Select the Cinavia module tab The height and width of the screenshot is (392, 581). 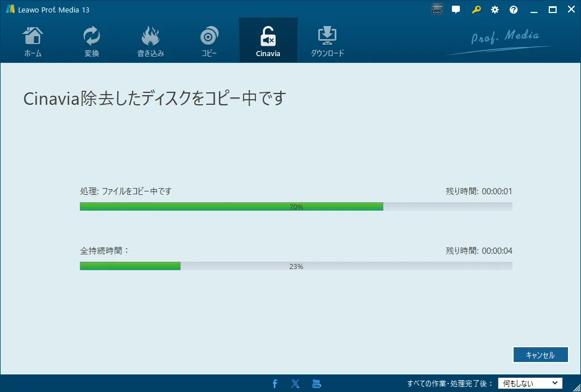coord(268,40)
